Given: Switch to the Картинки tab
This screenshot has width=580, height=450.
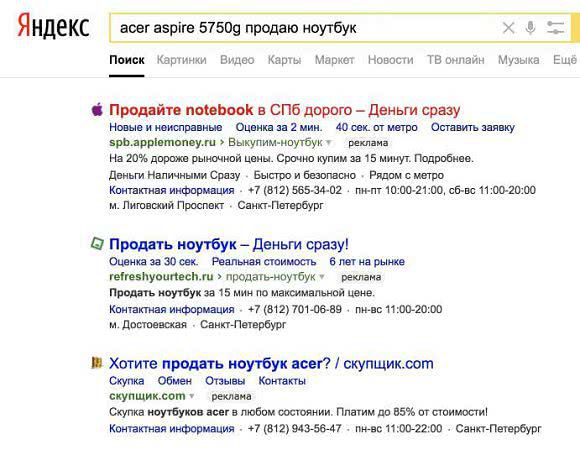Looking at the screenshot, I should (182, 60).
